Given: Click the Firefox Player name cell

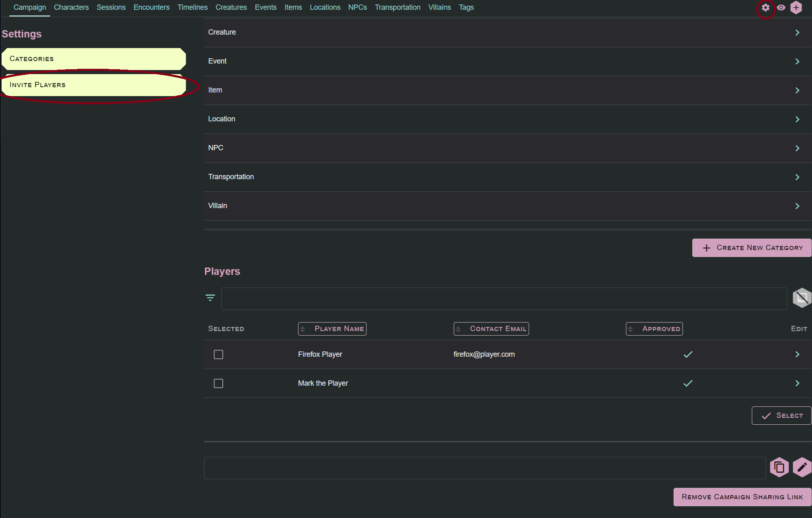Looking at the screenshot, I should (320, 354).
